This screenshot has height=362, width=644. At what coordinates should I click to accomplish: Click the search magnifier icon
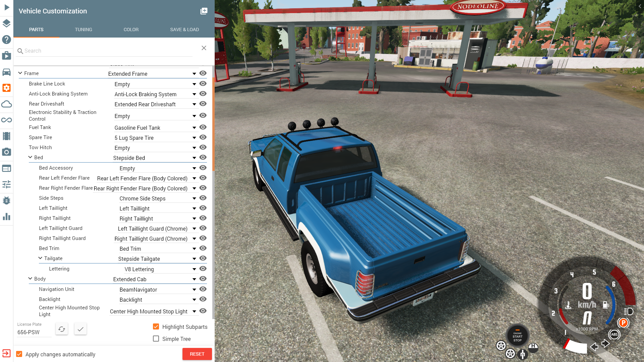pos(20,51)
